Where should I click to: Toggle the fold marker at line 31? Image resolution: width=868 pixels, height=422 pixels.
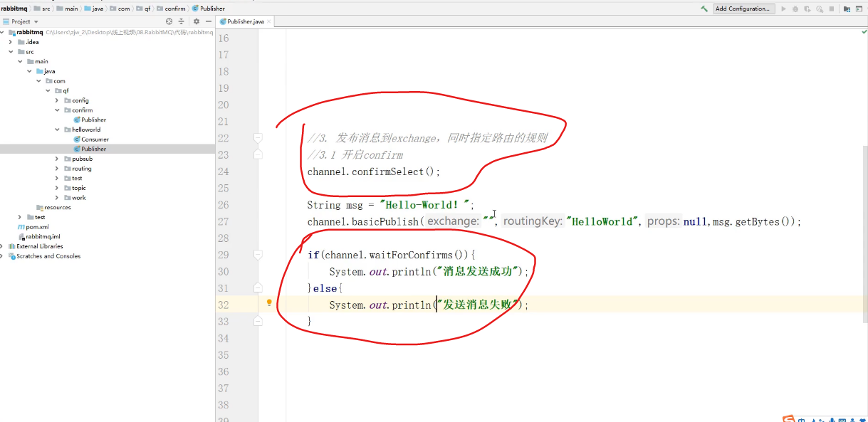tap(258, 288)
